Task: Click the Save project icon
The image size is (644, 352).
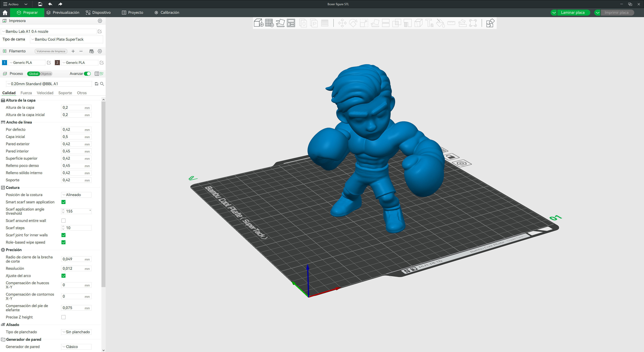Action: [40, 4]
